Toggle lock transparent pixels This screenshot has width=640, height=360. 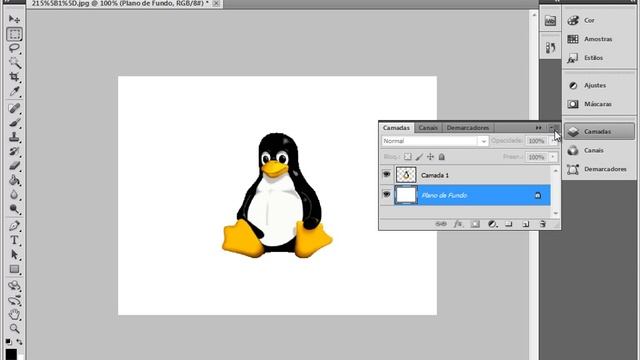[407, 157]
